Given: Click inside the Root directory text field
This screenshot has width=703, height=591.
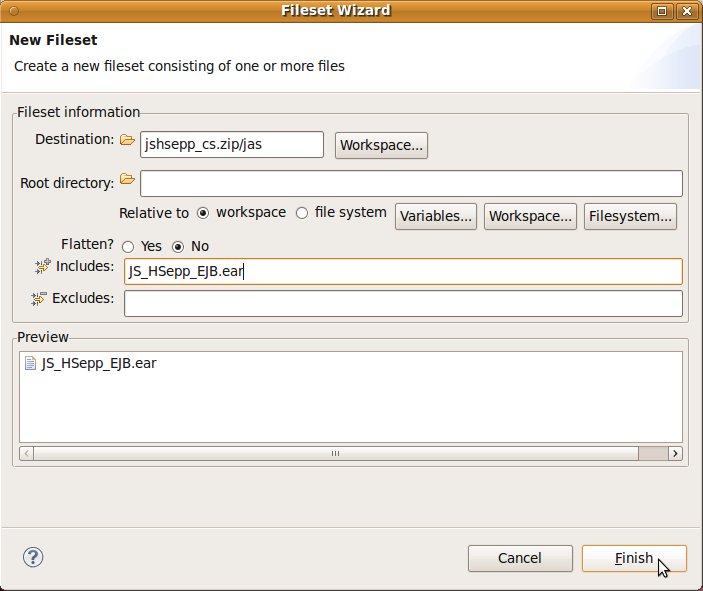Looking at the screenshot, I should [411, 184].
